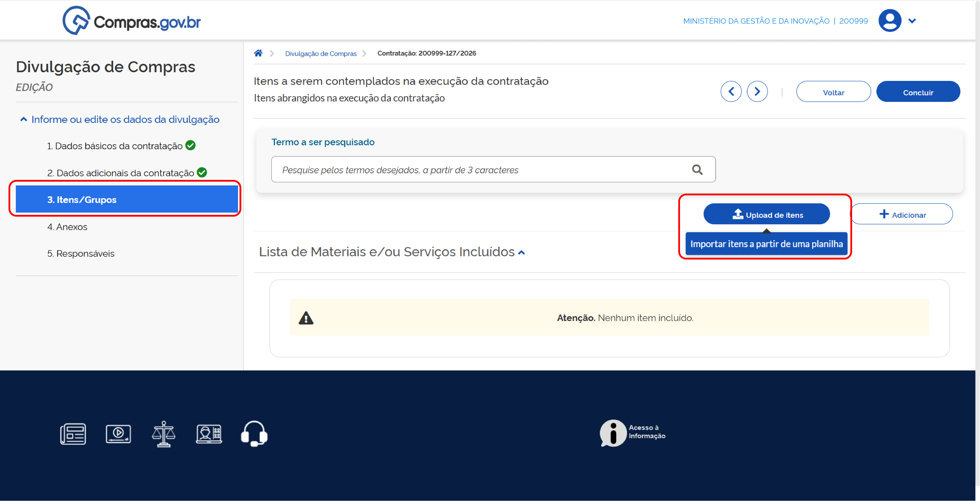Click MINISTÉRIO DA GESTÃO E DA INOVAÇÃO text

756,21
